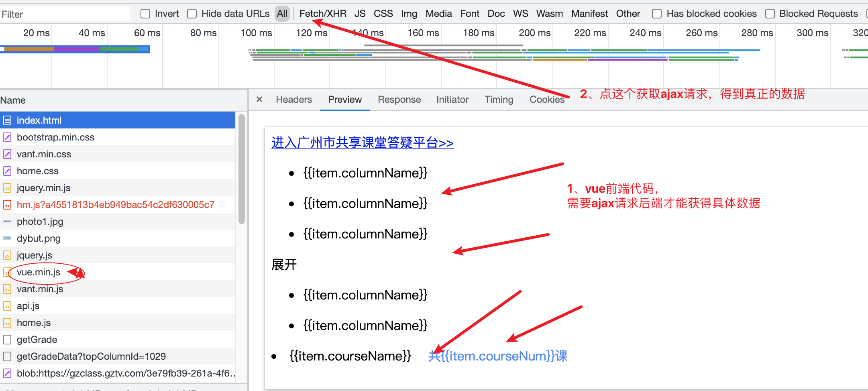868x391 pixels.
Task: Click the home.js script icon
Action: pos(7,323)
